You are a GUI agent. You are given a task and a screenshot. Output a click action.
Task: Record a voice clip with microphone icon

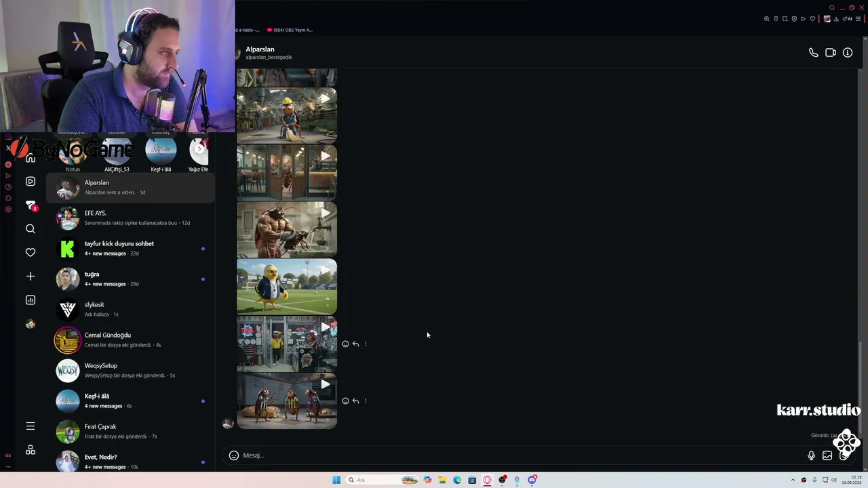click(811, 455)
